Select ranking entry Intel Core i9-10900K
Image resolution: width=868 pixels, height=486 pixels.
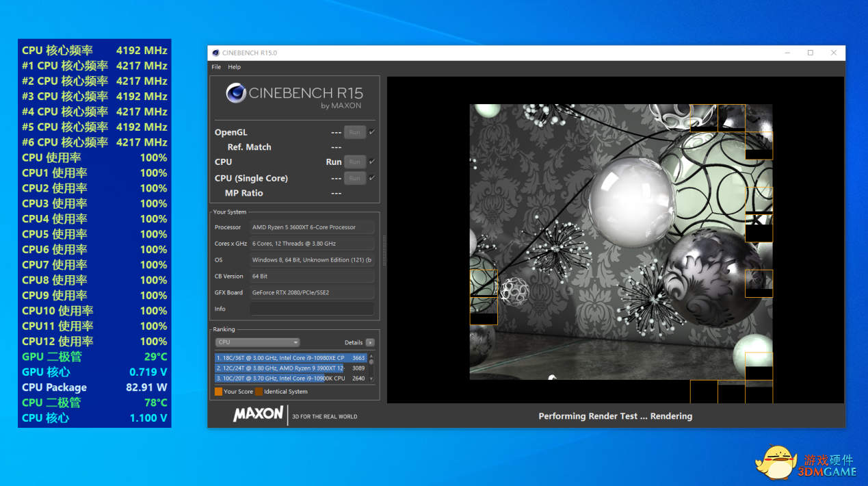291,378
